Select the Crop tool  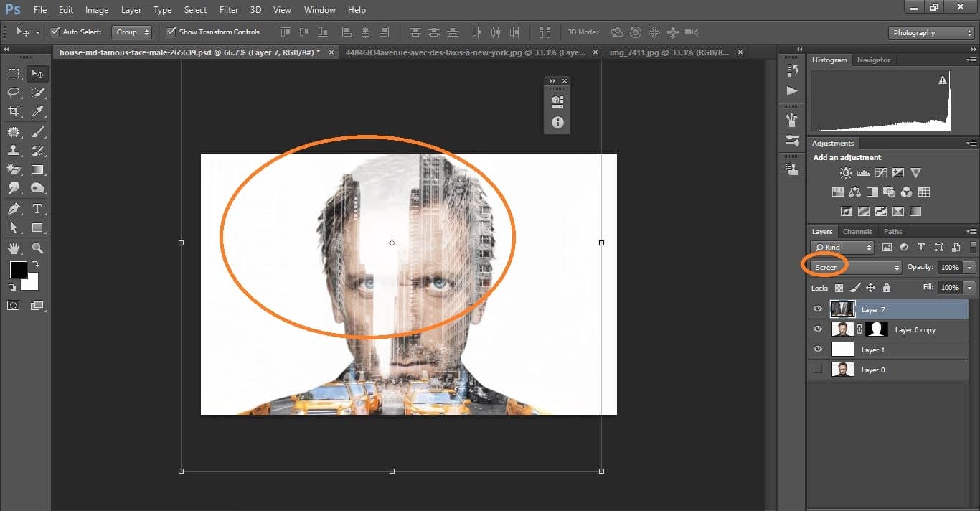[13, 111]
